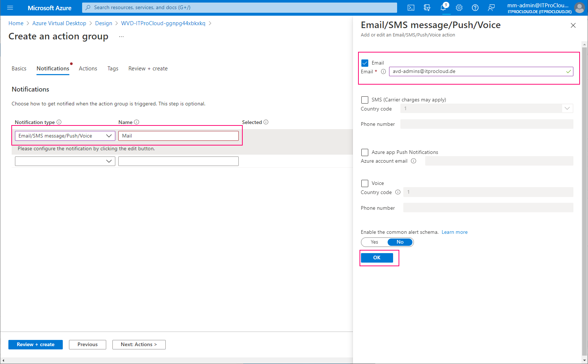Open the Feedback icon
Screen dimensions: 588x364
[x=491, y=8]
